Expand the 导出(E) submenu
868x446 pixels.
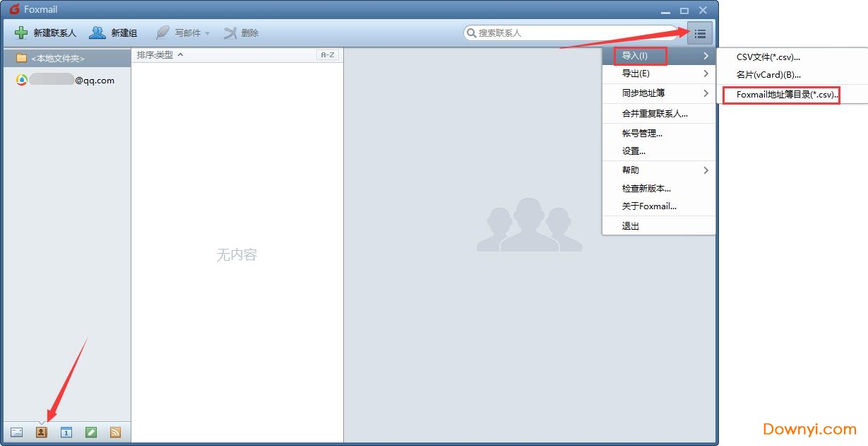[x=658, y=74]
